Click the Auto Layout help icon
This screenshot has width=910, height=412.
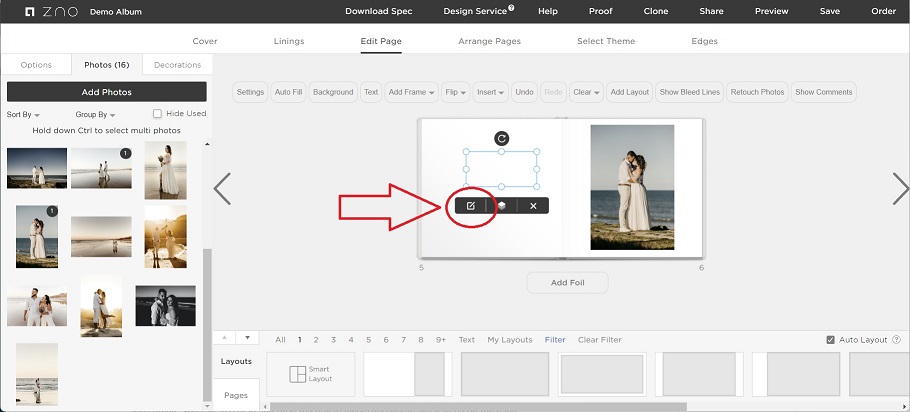(897, 340)
